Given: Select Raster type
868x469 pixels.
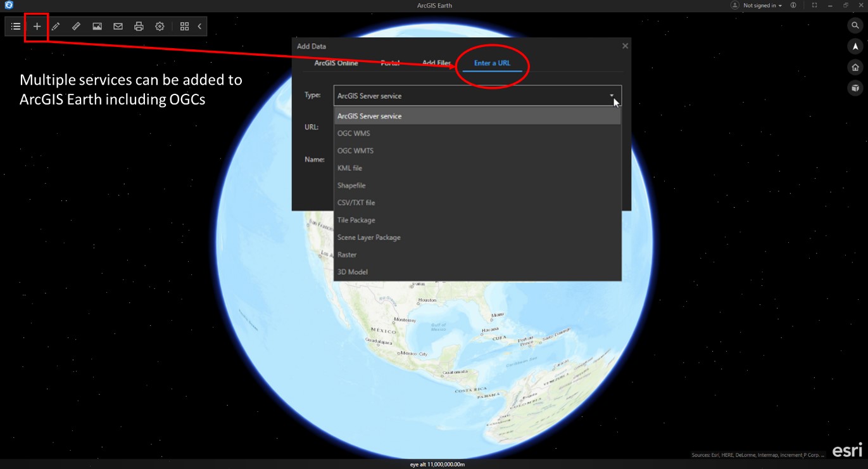Looking at the screenshot, I should point(477,254).
